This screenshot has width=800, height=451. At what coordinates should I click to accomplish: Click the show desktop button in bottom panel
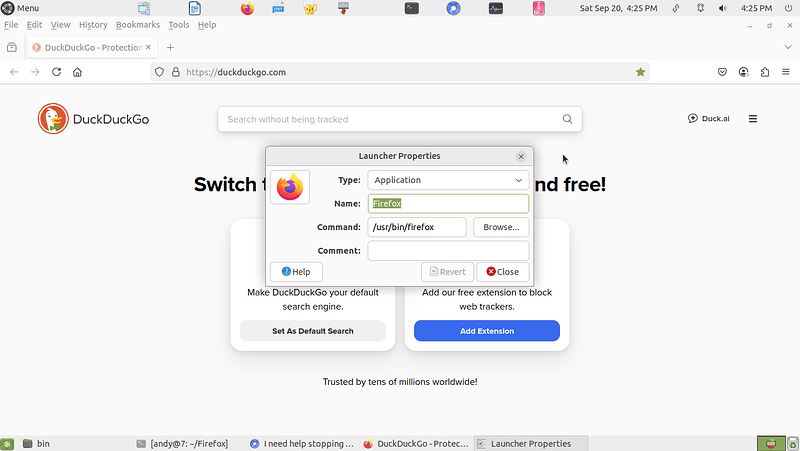[7, 444]
